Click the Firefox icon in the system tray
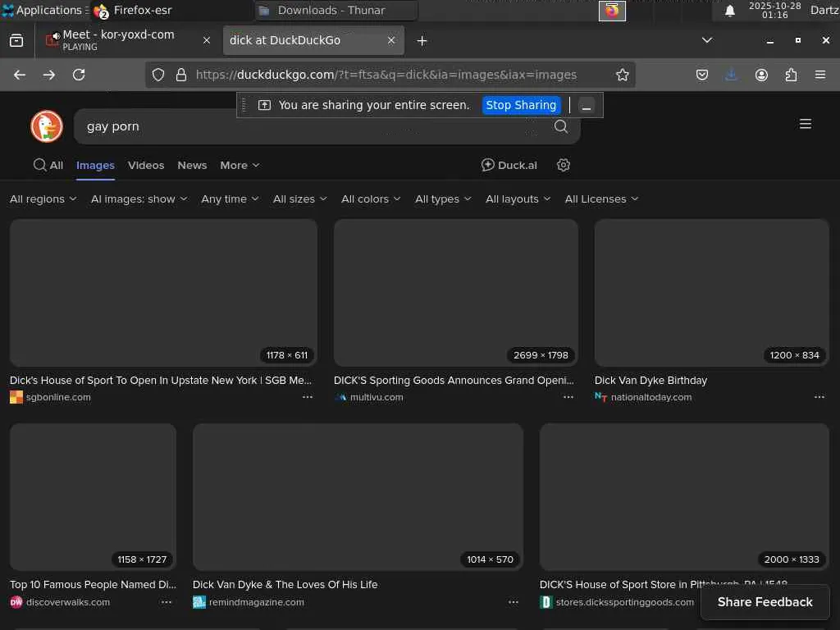Image resolution: width=840 pixels, height=630 pixels. pyautogui.click(x=612, y=11)
